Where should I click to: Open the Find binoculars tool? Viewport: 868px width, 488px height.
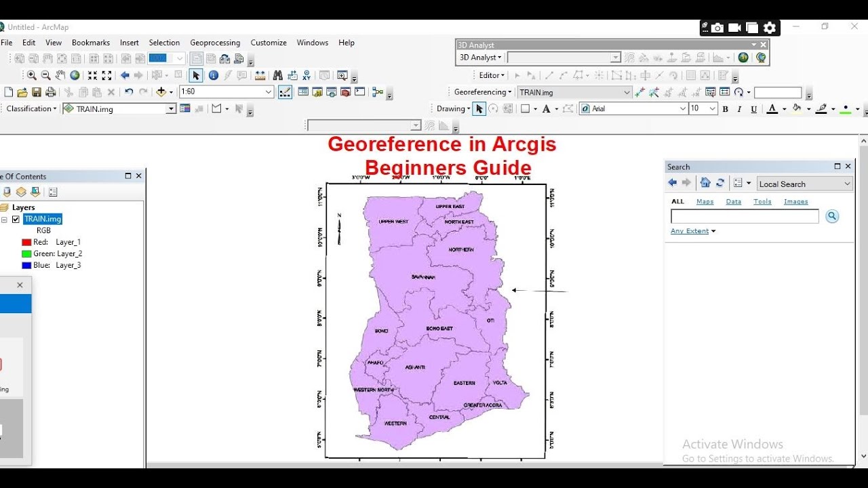click(278, 75)
